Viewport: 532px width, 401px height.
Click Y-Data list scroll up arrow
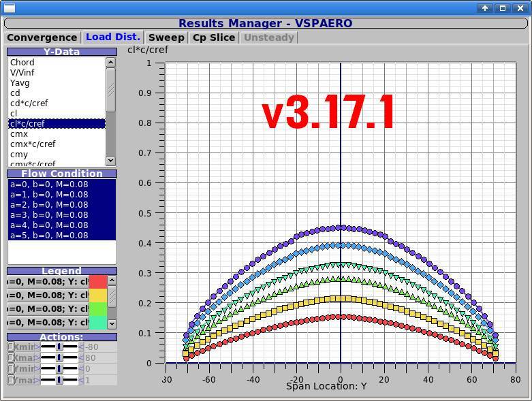click(110, 63)
